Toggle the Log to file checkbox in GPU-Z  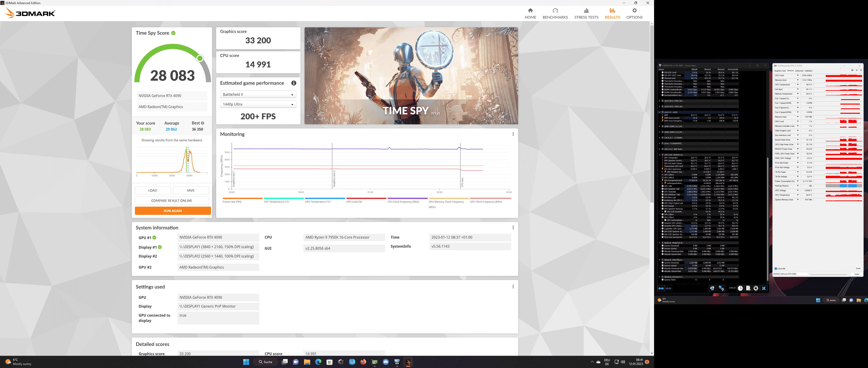tap(776, 269)
